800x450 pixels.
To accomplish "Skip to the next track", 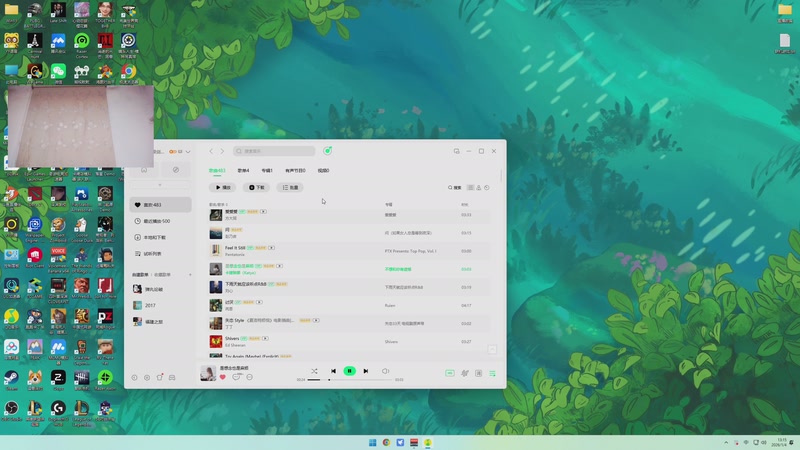I will tap(366, 371).
